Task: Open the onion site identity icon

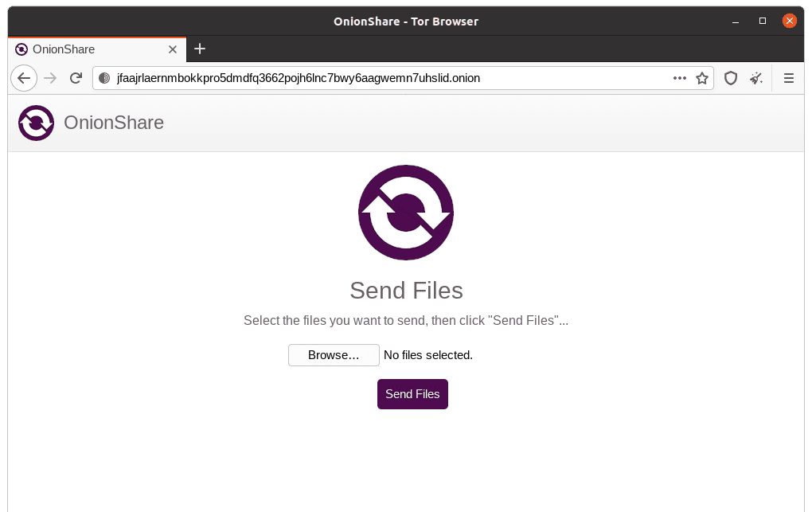Action: click(104, 78)
